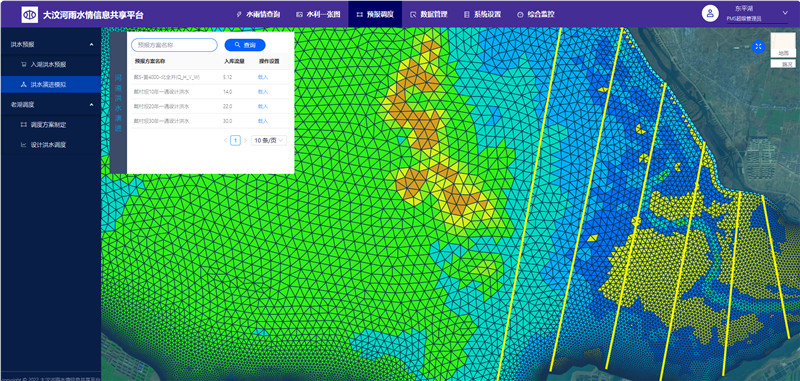Load the 戴村坝30年一遇设计洪水 scheme
800x381 pixels.
click(263, 121)
